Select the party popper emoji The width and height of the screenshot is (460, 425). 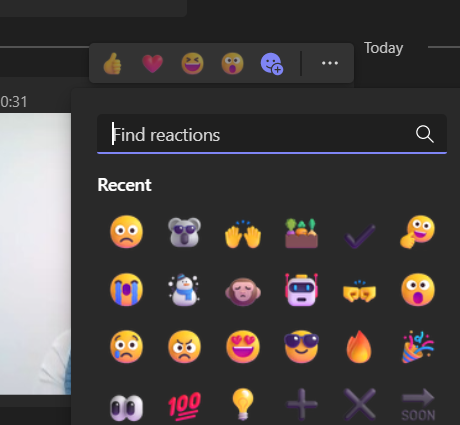[x=418, y=347]
